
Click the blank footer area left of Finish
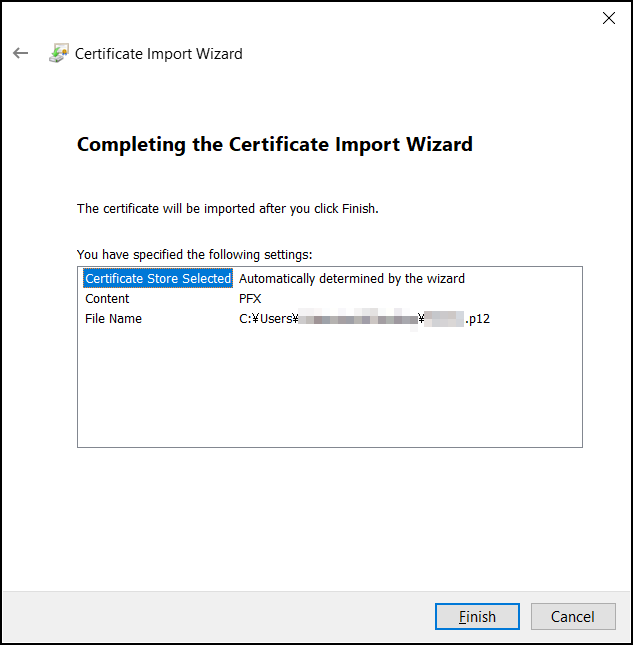pyautogui.click(x=220, y=617)
